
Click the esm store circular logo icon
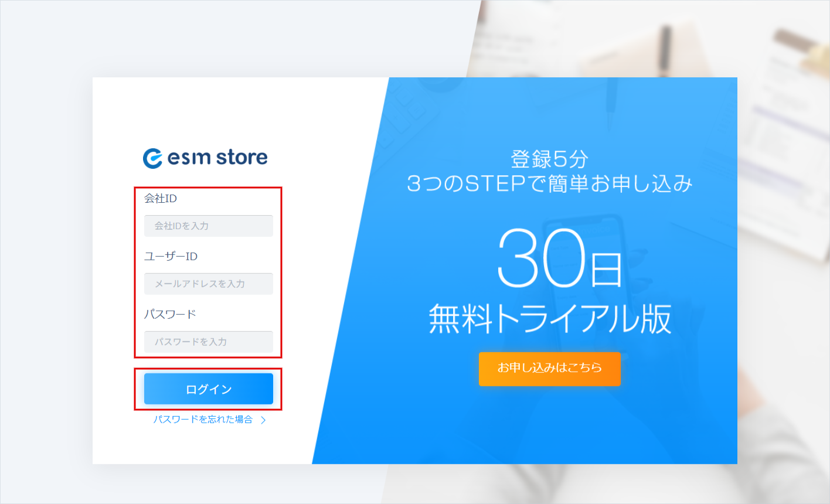152,158
